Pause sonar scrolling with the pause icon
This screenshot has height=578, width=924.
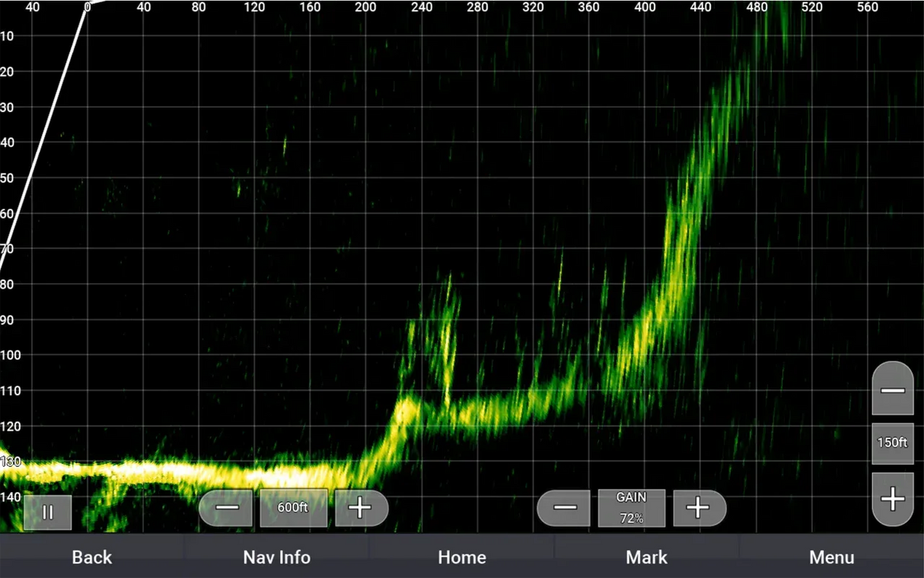click(49, 511)
